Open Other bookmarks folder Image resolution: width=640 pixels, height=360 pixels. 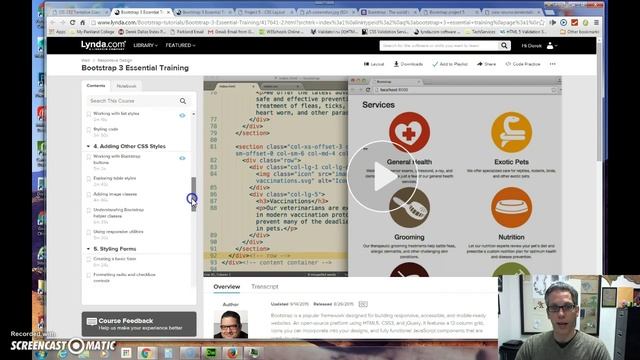[x=579, y=31]
